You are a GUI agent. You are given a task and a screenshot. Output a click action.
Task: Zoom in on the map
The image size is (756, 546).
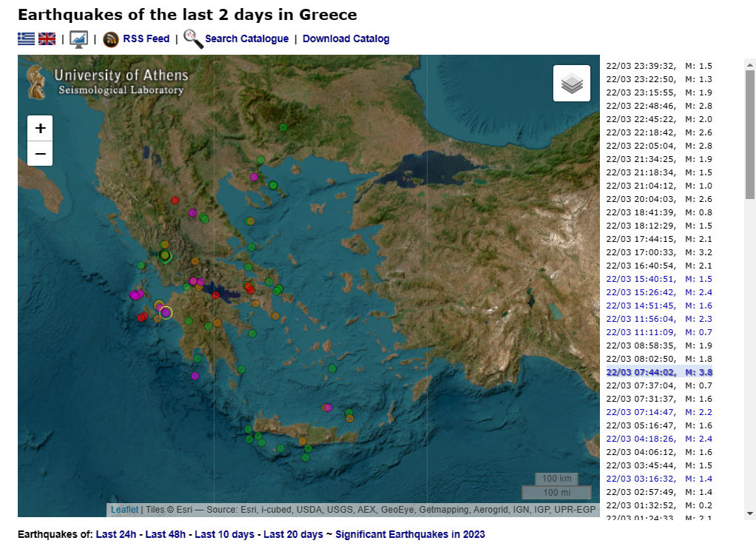tap(40, 128)
